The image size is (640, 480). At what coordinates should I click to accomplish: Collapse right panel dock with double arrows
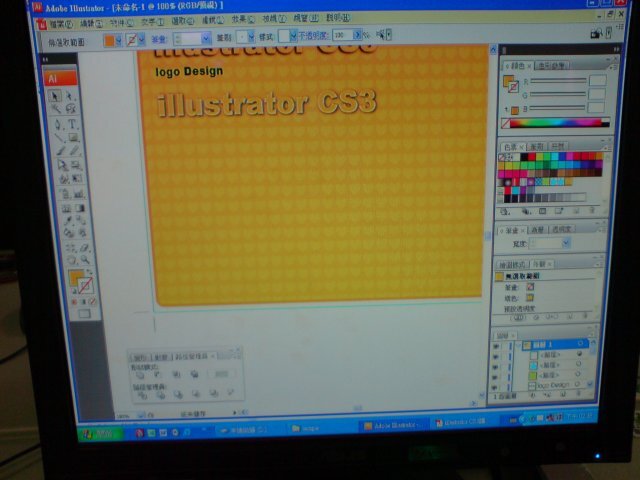click(616, 49)
